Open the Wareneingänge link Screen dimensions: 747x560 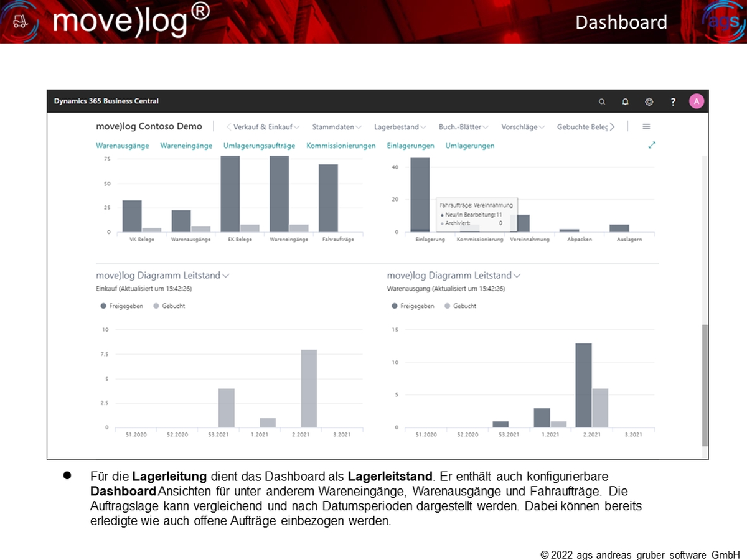click(x=186, y=146)
